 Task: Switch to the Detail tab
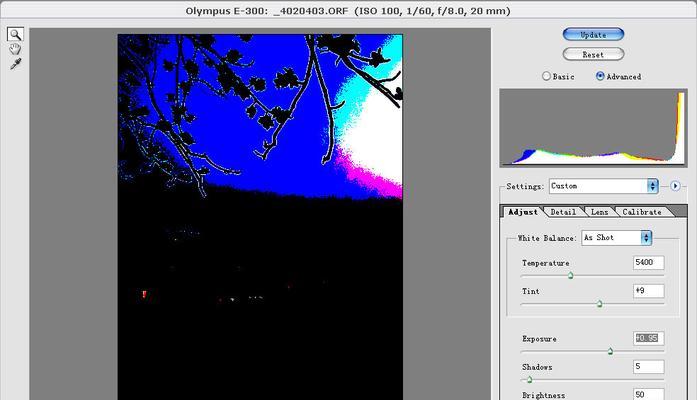point(563,212)
